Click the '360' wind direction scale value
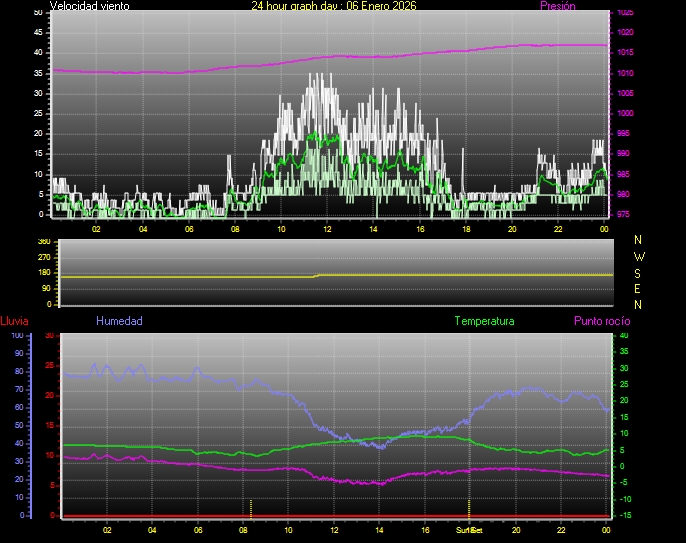Image resolution: width=686 pixels, height=543 pixels. (43, 242)
